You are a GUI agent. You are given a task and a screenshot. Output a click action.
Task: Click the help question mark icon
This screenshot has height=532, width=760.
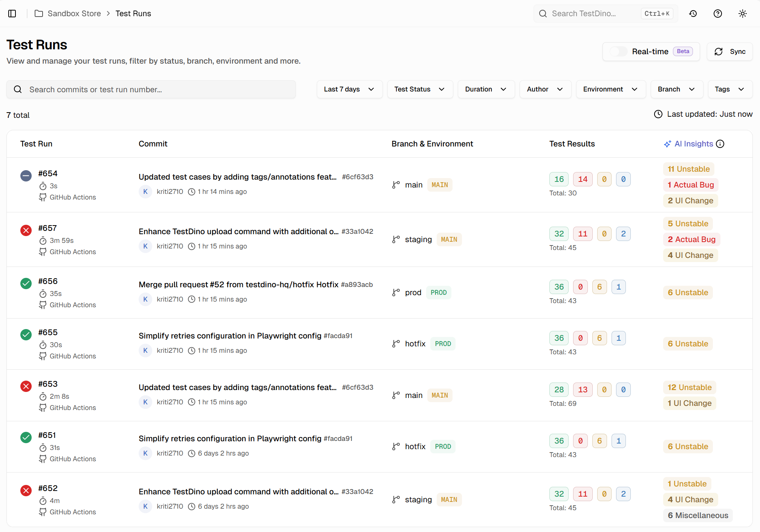click(x=717, y=14)
